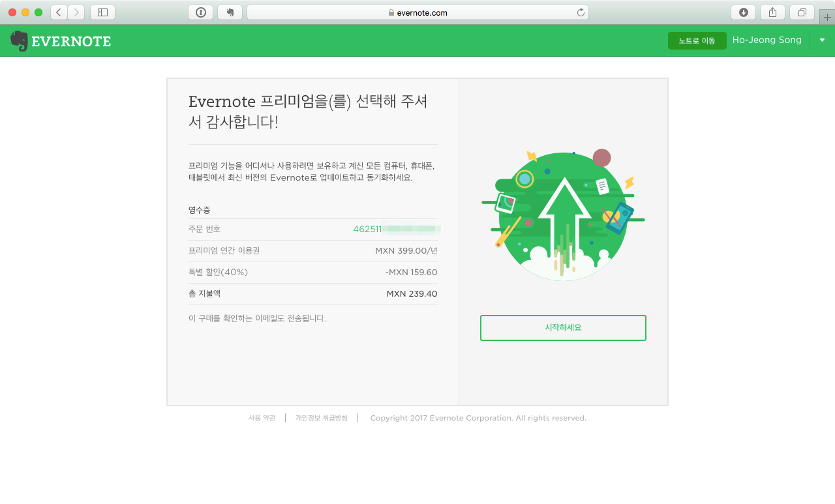
Task: Click the Ho-Jeong Song account name
Action: point(767,40)
